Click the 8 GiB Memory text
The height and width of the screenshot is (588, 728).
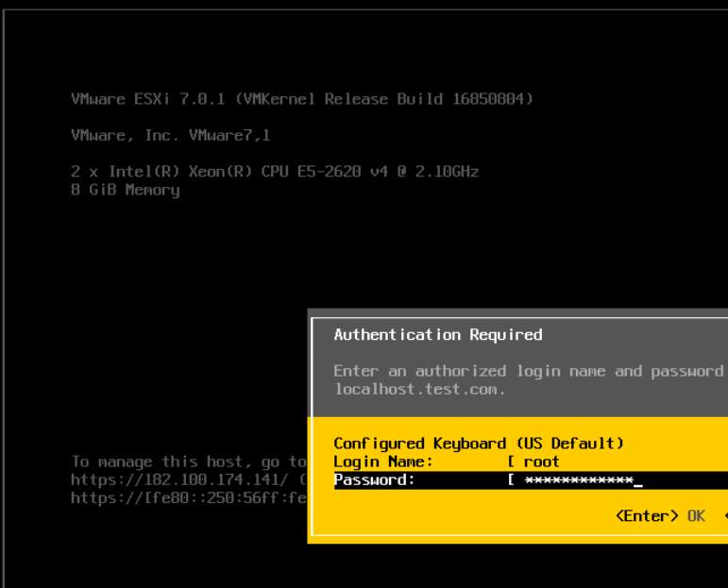point(125,190)
